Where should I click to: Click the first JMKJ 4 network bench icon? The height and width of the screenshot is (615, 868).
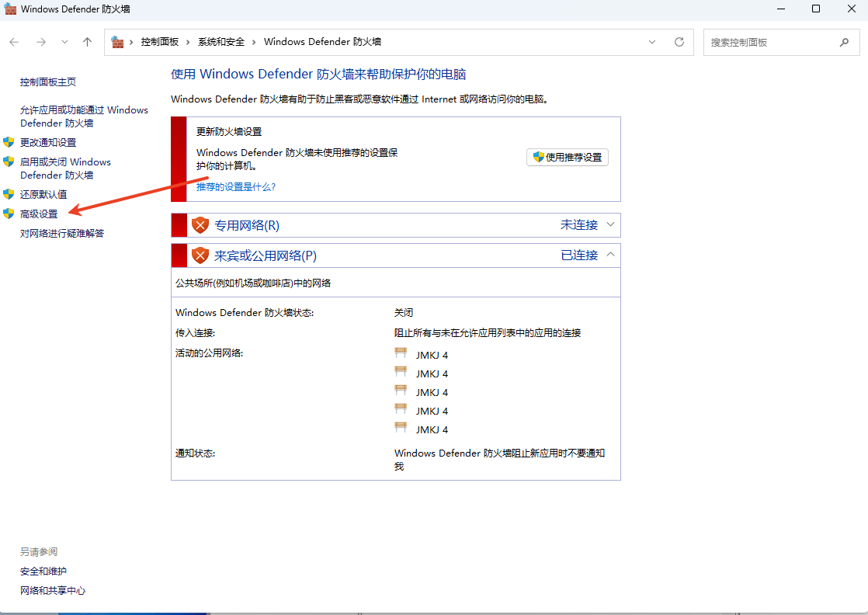pyautogui.click(x=401, y=353)
